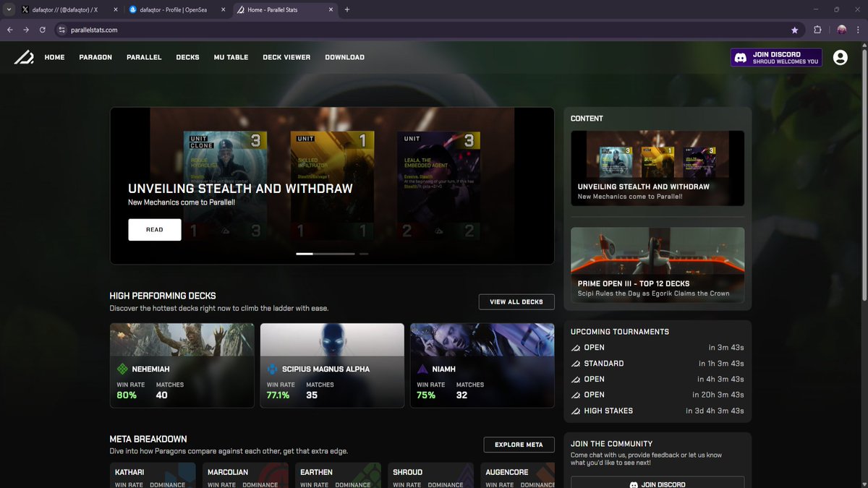Open the user account profile icon
Viewport: 868px width, 488px height.
(x=840, y=58)
